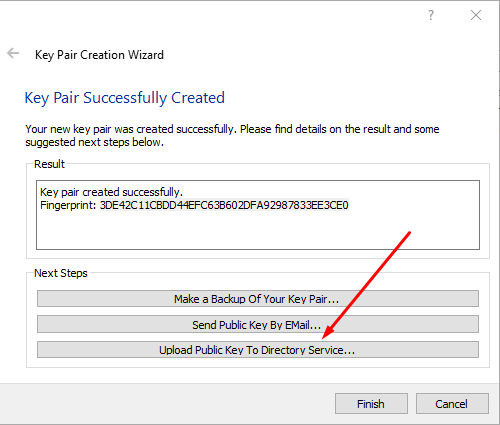The height and width of the screenshot is (425, 500).
Task: Click the 'Result' group box label
Action: [x=49, y=164]
